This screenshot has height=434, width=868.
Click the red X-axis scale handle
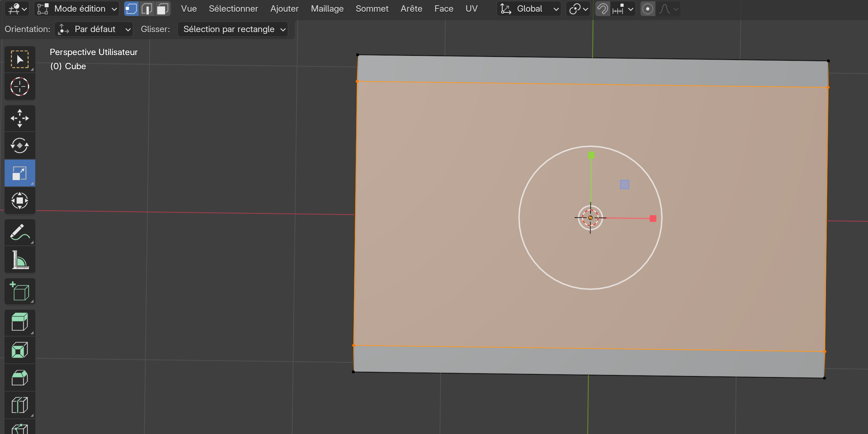653,219
